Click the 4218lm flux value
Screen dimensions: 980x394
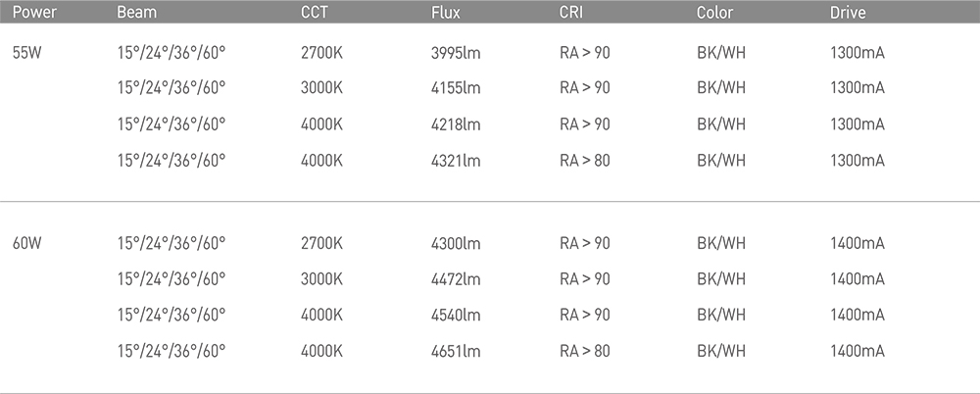[x=456, y=124]
